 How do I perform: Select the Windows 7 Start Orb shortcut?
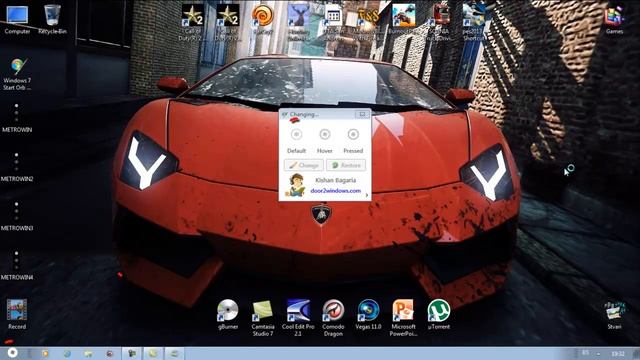(x=17, y=73)
